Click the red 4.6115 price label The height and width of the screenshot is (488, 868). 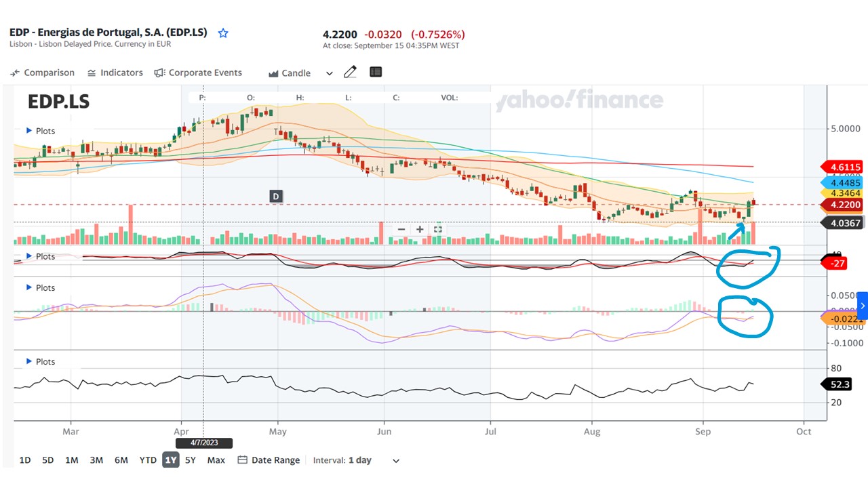842,167
